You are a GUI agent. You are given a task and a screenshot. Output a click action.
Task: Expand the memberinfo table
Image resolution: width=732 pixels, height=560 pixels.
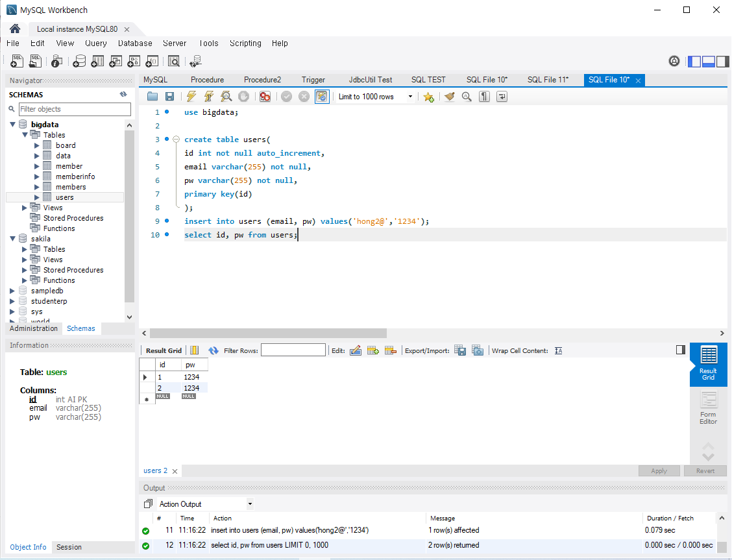tap(37, 177)
